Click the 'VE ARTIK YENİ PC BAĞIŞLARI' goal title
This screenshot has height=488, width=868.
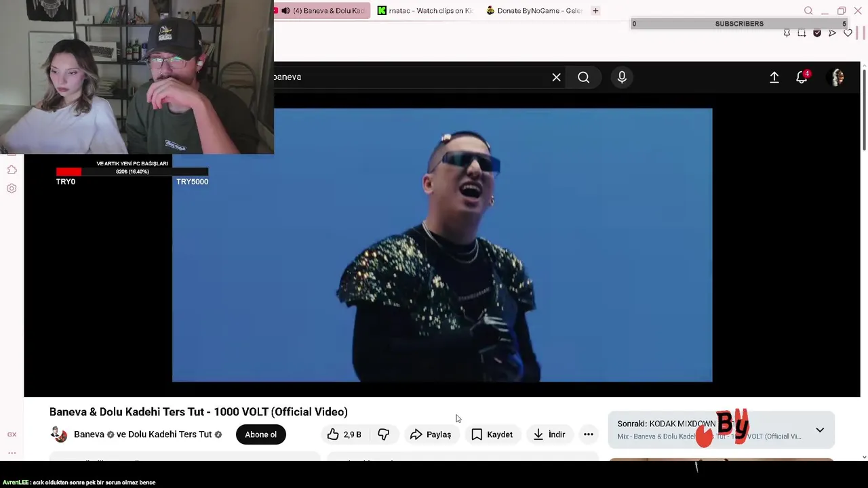click(x=132, y=163)
